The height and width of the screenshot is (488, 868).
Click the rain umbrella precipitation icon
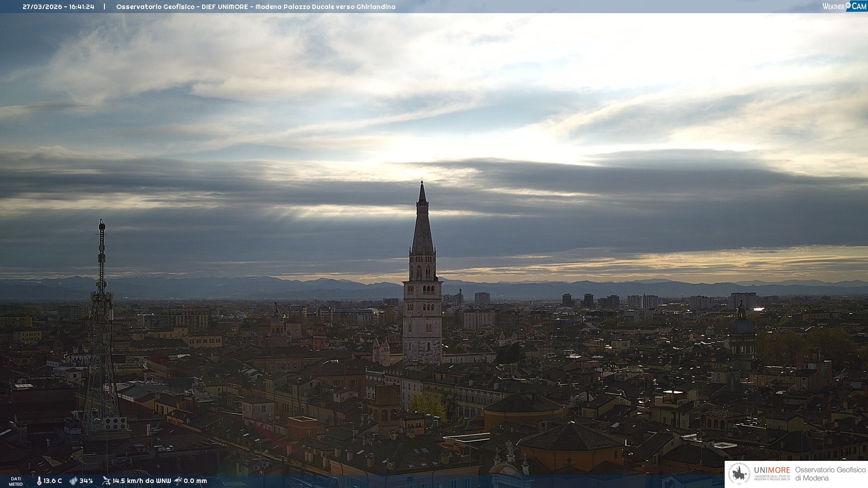178,481
